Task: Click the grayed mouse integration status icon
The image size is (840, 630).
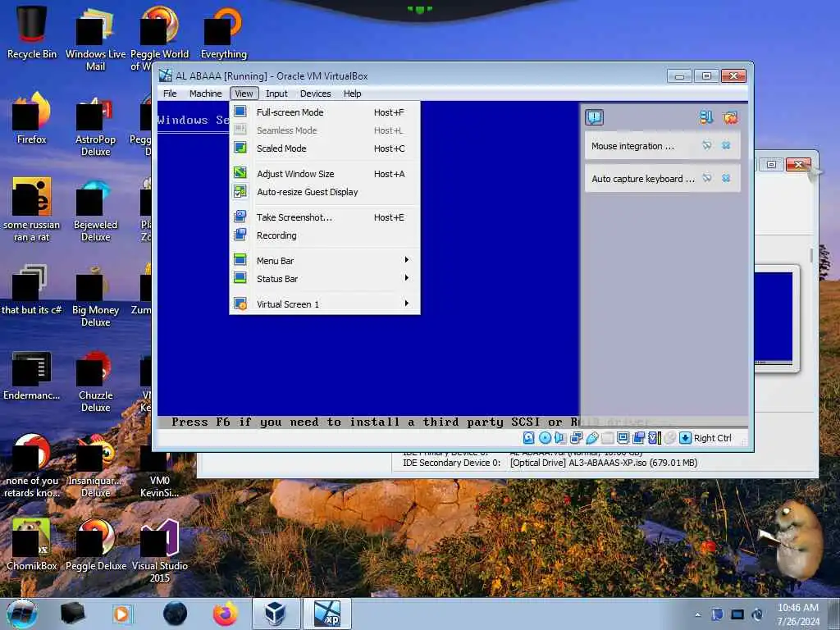Action: click(x=669, y=438)
